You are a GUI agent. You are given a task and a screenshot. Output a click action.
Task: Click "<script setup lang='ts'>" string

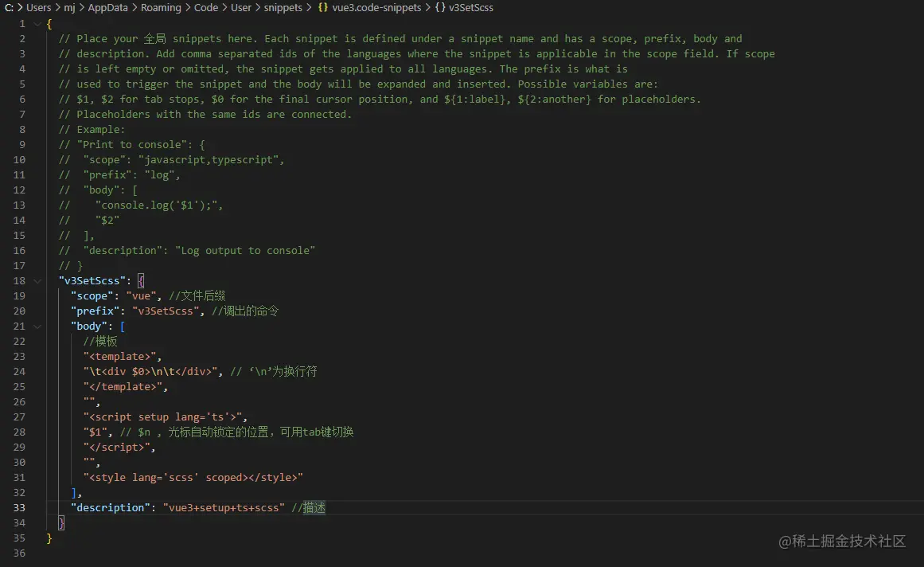click(162, 416)
